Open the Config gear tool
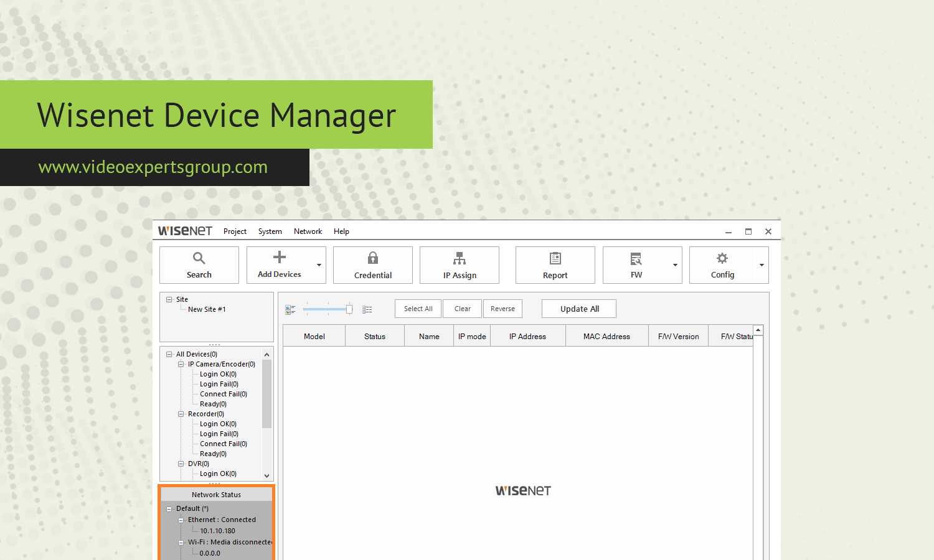The height and width of the screenshot is (560, 934). pyautogui.click(x=722, y=265)
